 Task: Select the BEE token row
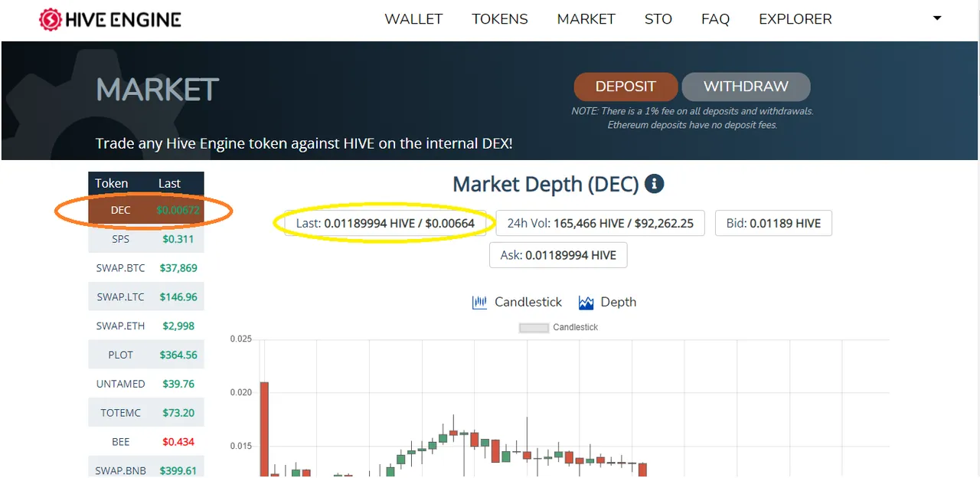tap(146, 442)
